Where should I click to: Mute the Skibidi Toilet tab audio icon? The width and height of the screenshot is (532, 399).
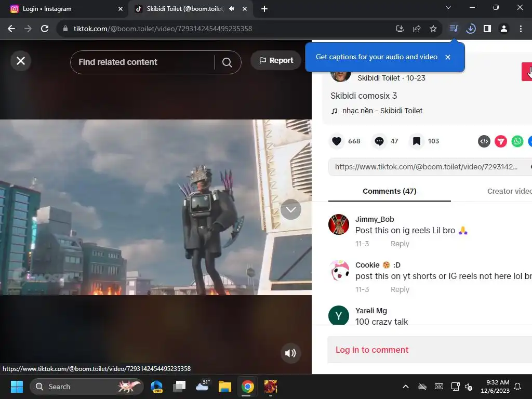[x=232, y=9]
